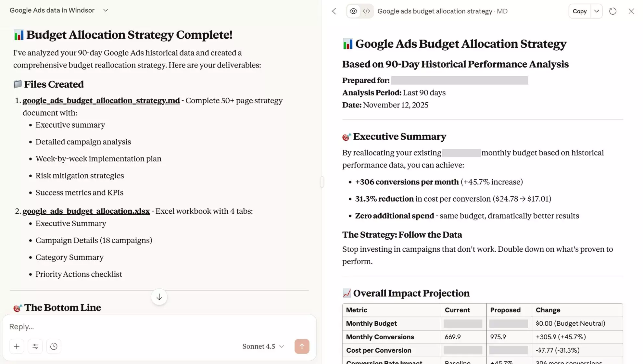The image size is (643, 364).
Task: Click the artifact title Google ads budget allocation strategy
Action: (x=435, y=11)
